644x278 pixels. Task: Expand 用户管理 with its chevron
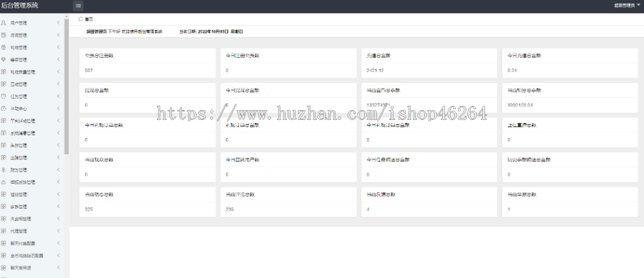(59, 23)
